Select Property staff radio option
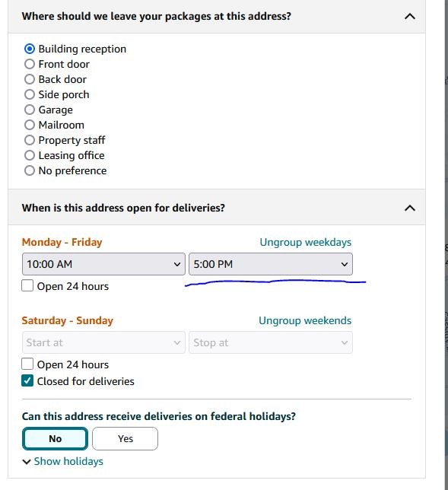Image resolution: width=448 pixels, height=490 pixels. 30,140
